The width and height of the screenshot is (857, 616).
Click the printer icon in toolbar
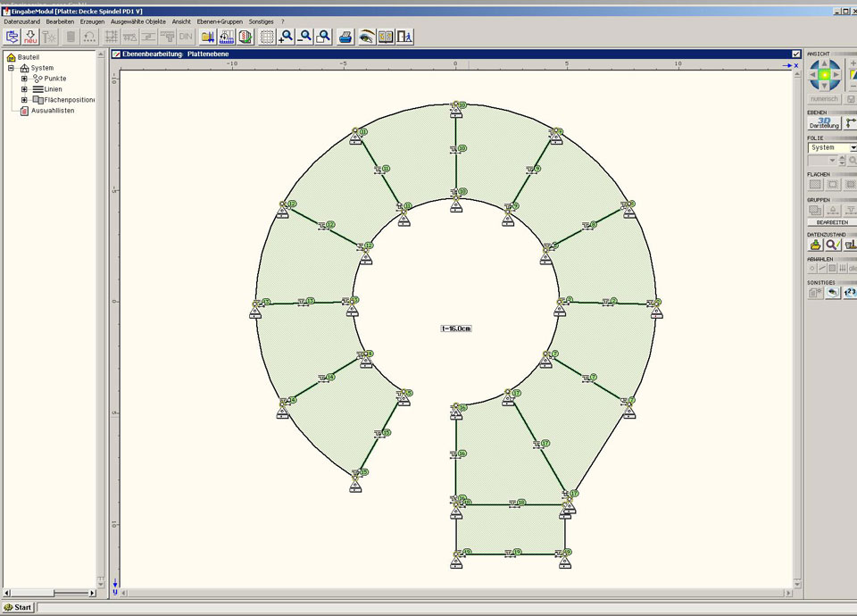[x=345, y=37]
